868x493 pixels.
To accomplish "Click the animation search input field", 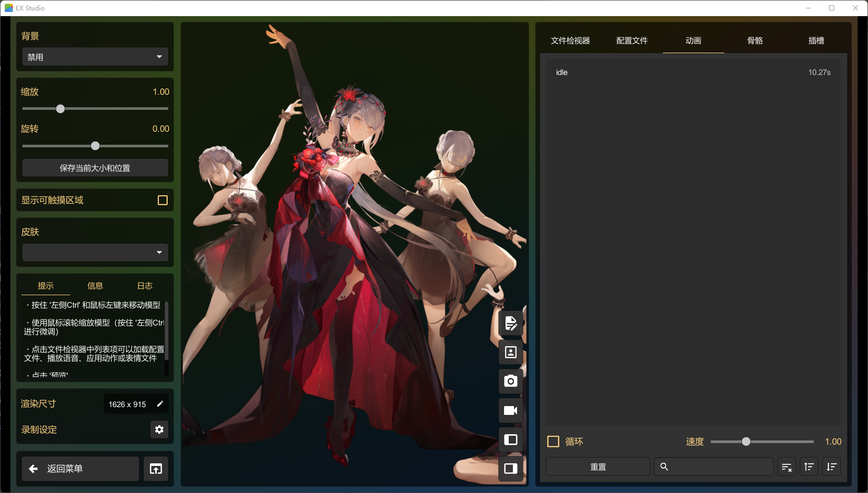I will pyautogui.click(x=714, y=467).
